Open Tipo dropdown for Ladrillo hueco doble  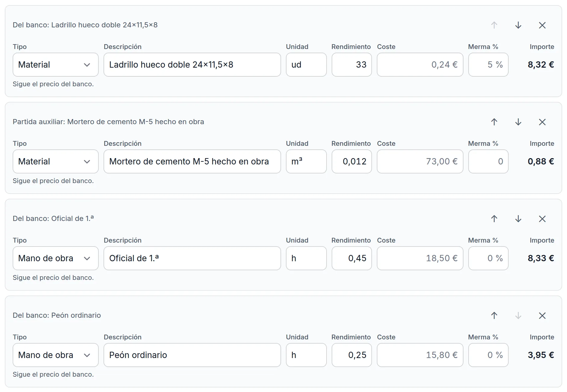(x=55, y=65)
